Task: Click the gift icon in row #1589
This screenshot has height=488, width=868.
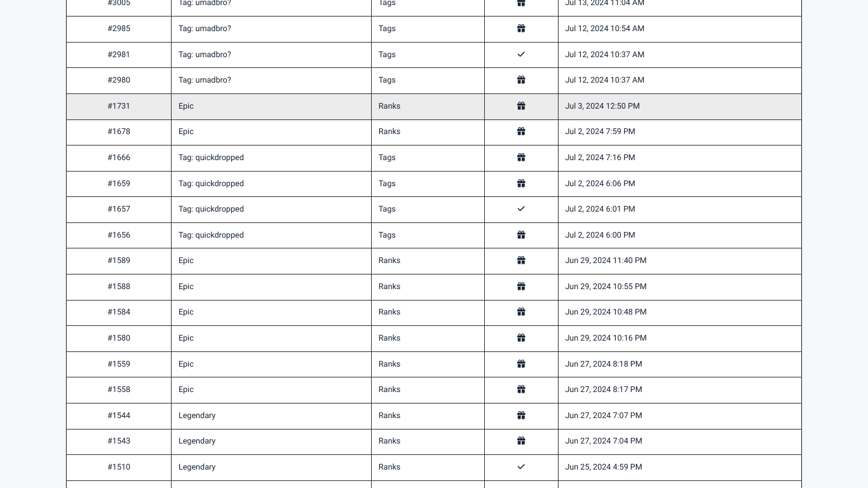Action: 521,261
